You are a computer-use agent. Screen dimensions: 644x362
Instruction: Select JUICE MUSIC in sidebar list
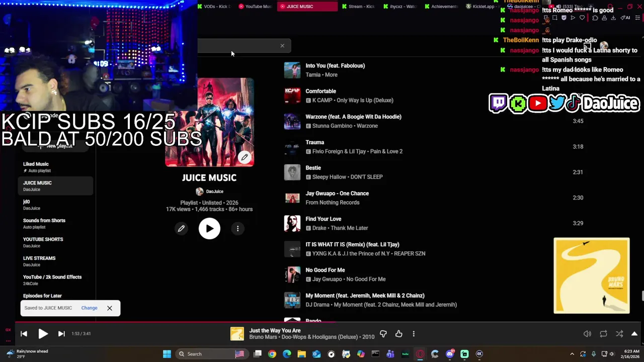click(55, 186)
